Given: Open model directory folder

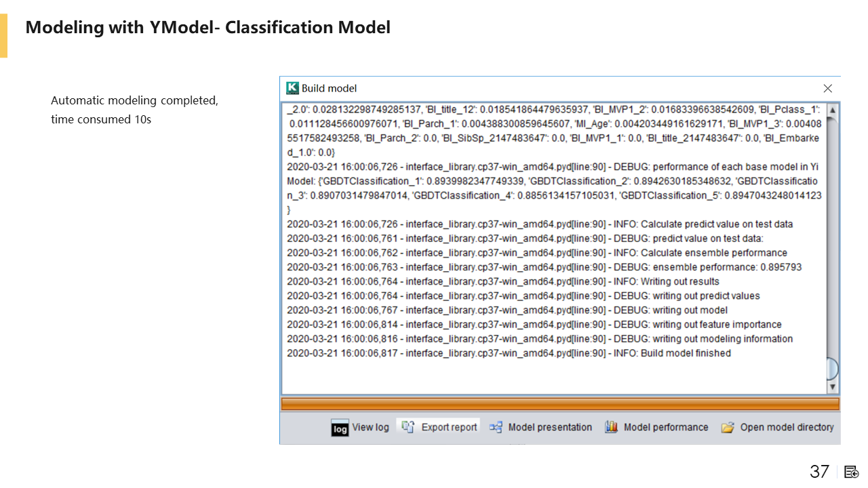Looking at the screenshot, I should [777, 428].
